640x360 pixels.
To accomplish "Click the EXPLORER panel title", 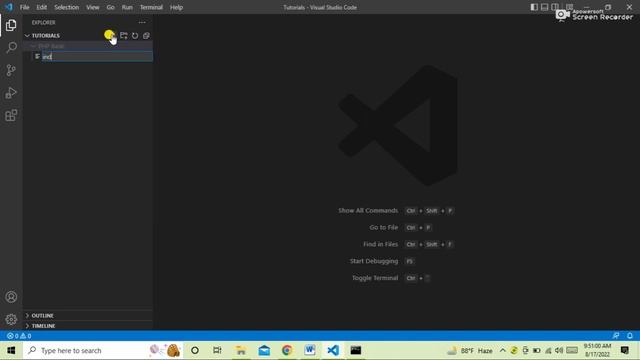I will (x=44, y=22).
